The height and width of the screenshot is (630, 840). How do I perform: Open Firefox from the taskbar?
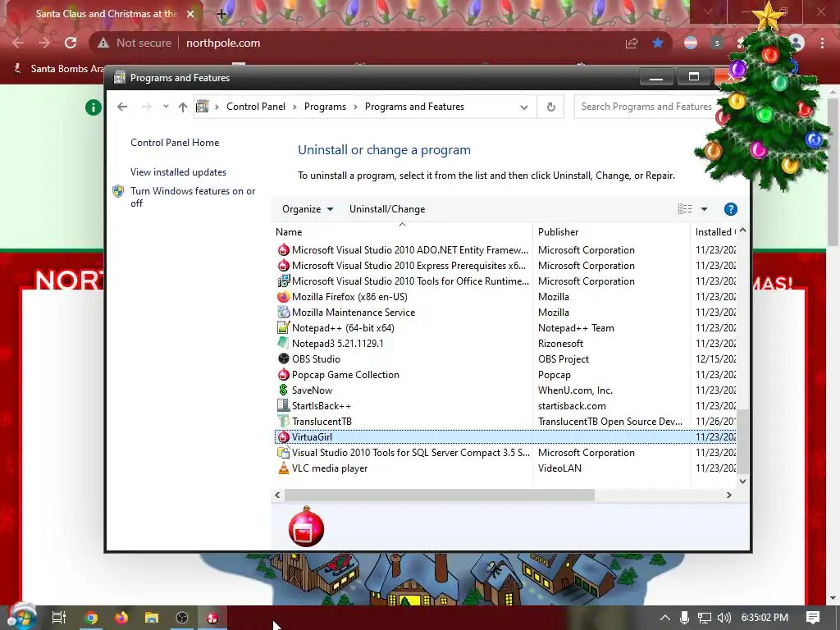(121, 618)
